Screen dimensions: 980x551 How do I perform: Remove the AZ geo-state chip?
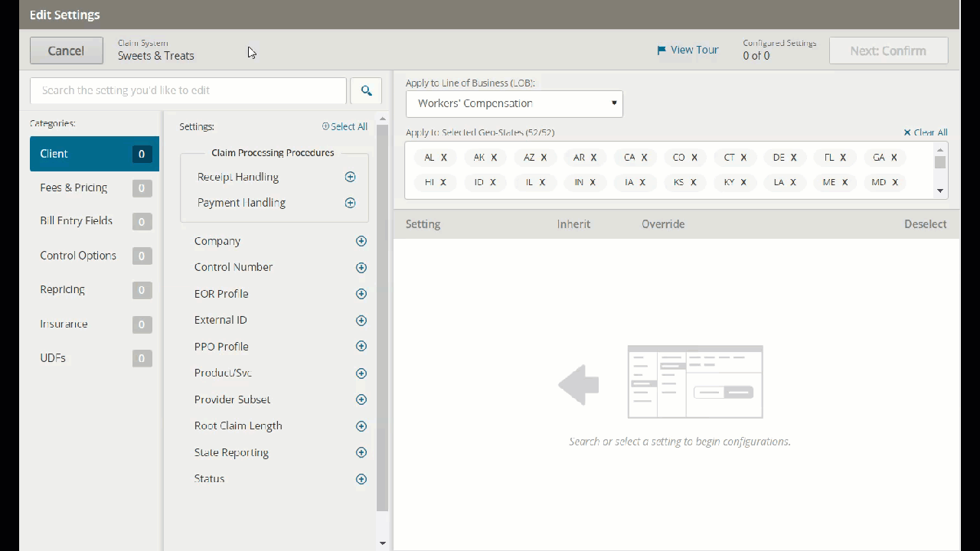point(544,158)
